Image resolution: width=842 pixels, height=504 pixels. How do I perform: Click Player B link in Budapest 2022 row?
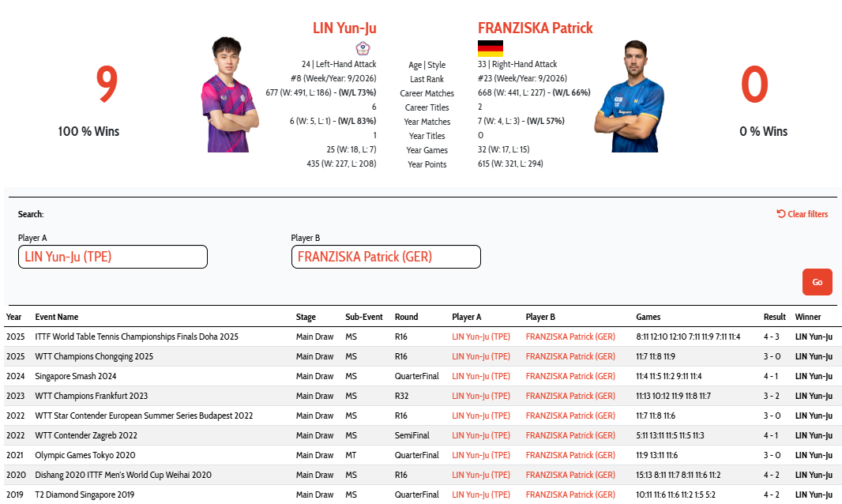(x=570, y=416)
